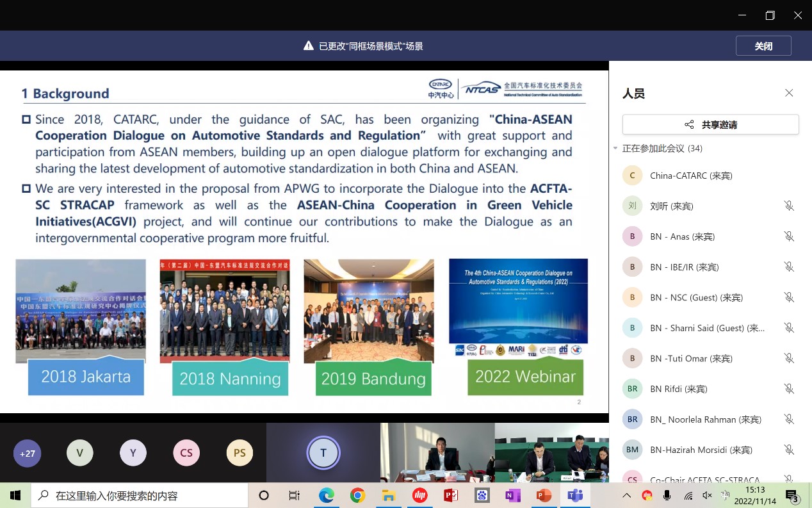Open File Explorer from the taskbar
Screen dimensions: 812x508
(389, 495)
